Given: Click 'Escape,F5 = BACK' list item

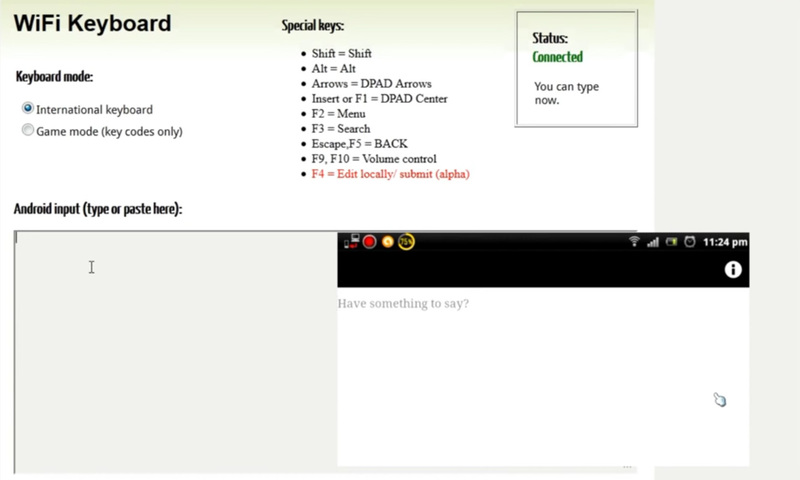Looking at the screenshot, I should pyautogui.click(x=360, y=144).
